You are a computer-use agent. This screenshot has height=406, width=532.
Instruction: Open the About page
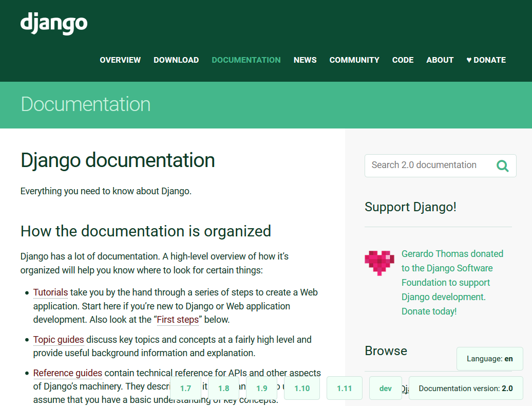(440, 60)
